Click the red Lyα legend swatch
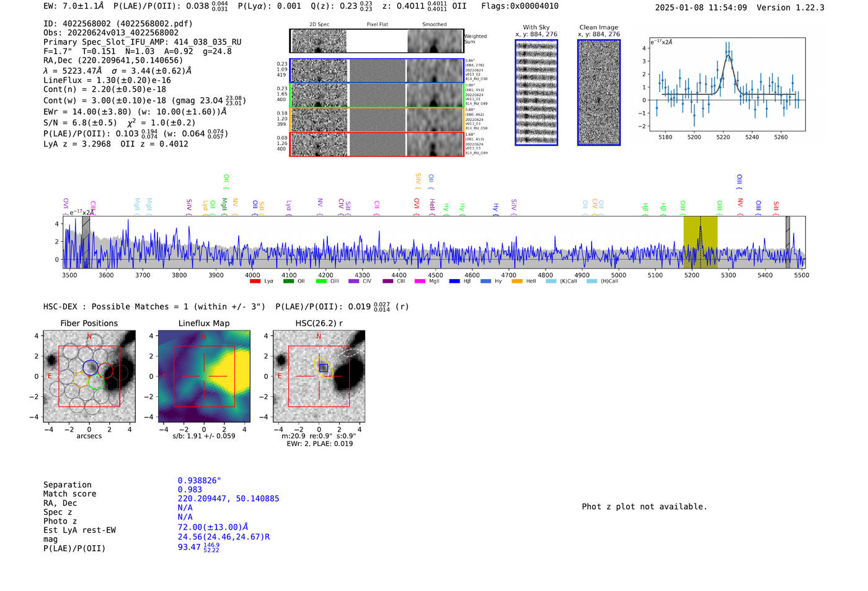Image resolution: width=868 pixels, height=591 pixels. (x=255, y=282)
